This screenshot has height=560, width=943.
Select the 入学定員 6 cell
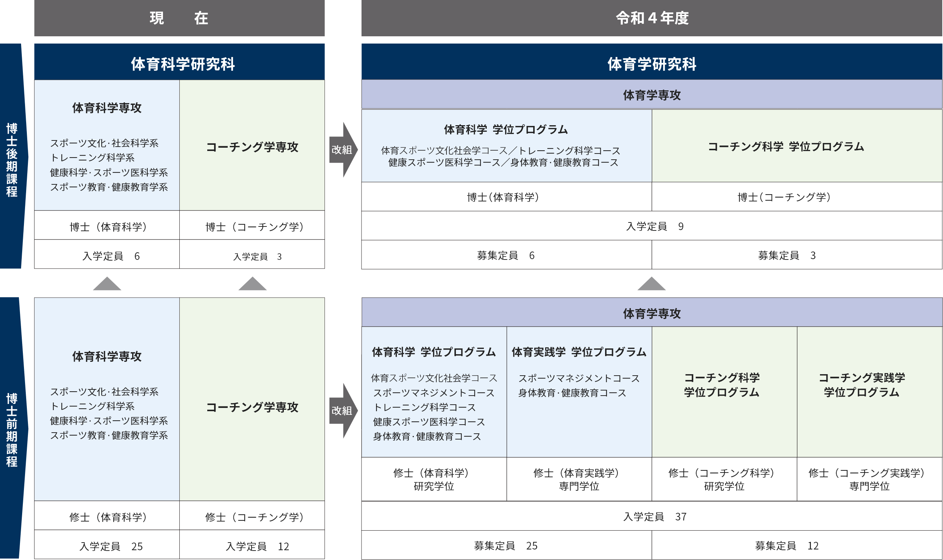click(x=107, y=254)
